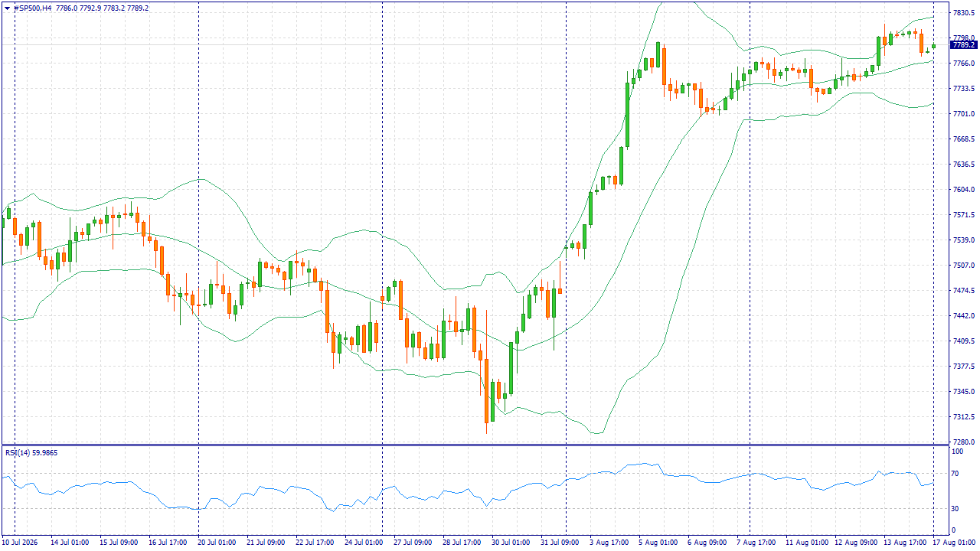Click the upper Bollinger band peak near 20 Jul
This screenshot has height=551, width=980.
(200, 179)
